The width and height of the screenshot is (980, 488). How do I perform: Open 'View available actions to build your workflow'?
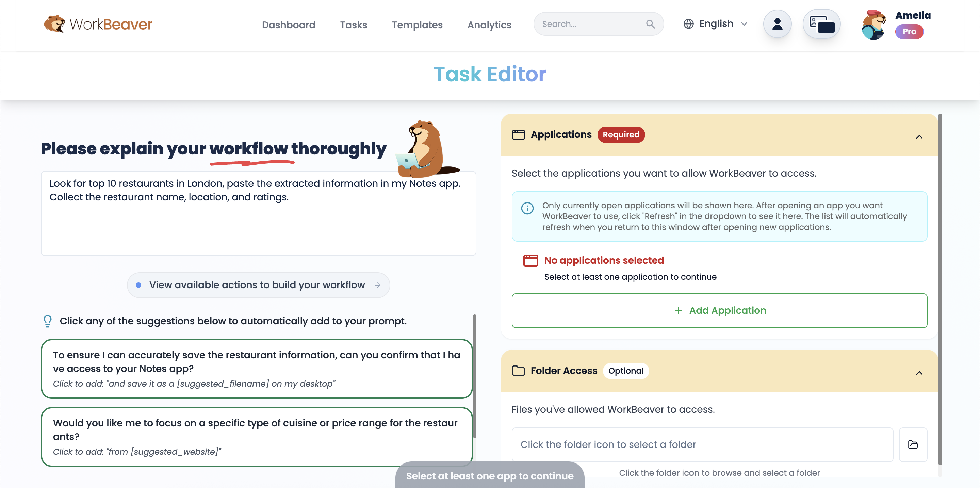coord(258,284)
